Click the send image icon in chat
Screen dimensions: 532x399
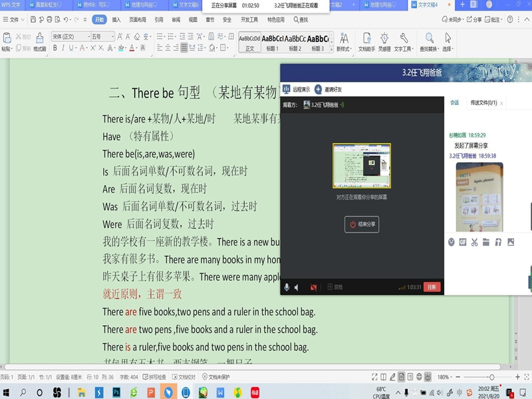coord(511,242)
